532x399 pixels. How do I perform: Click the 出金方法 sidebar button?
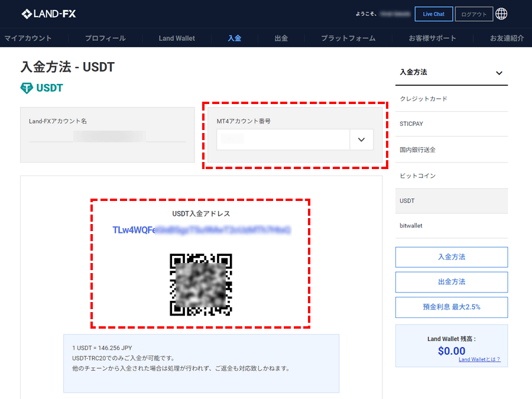point(451,282)
